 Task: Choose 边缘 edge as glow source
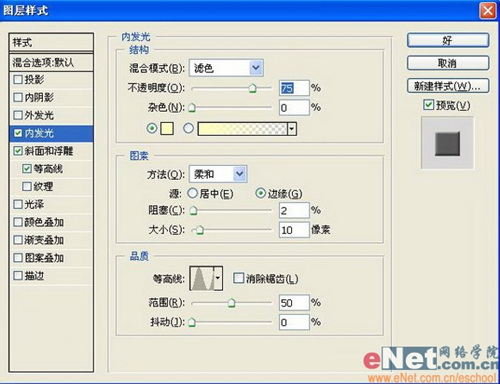coord(260,193)
